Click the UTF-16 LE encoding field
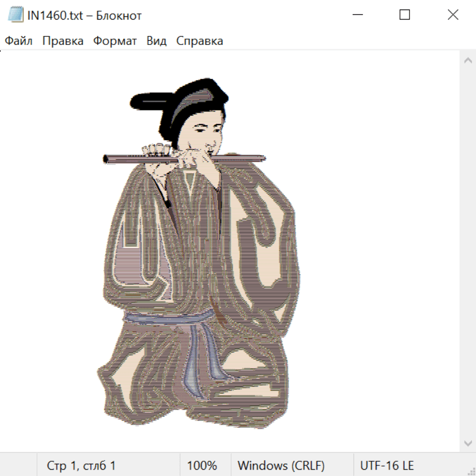This screenshot has width=476, height=476. [x=387, y=466]
